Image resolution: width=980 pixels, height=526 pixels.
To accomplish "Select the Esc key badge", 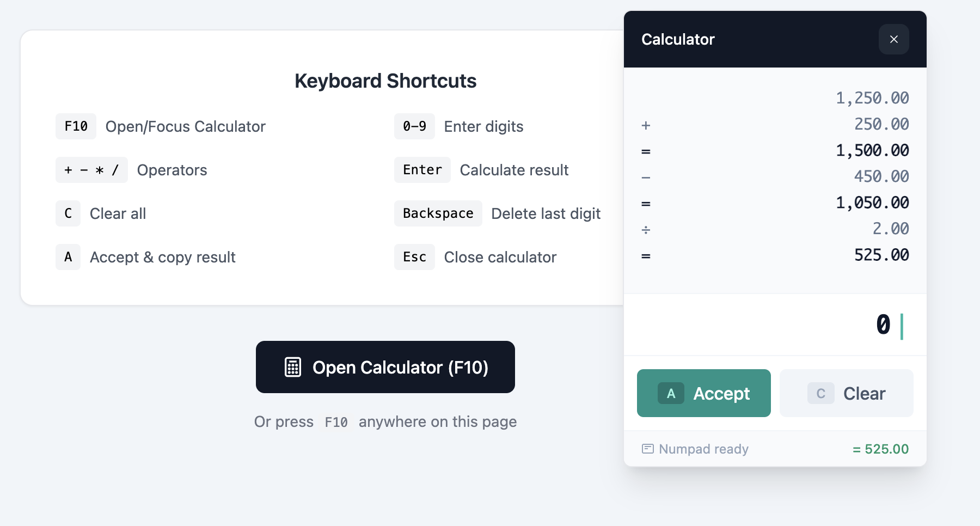I will click(x=414, y=256).
